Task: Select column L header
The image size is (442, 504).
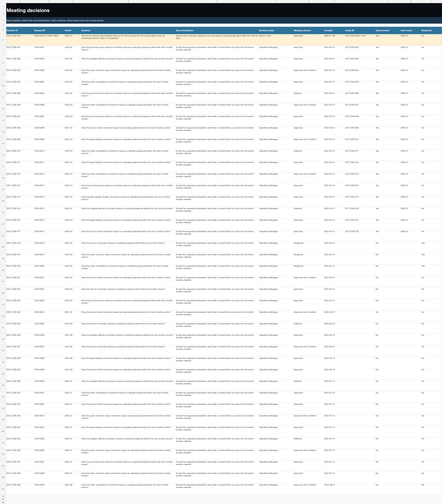Action: point(431,2)
